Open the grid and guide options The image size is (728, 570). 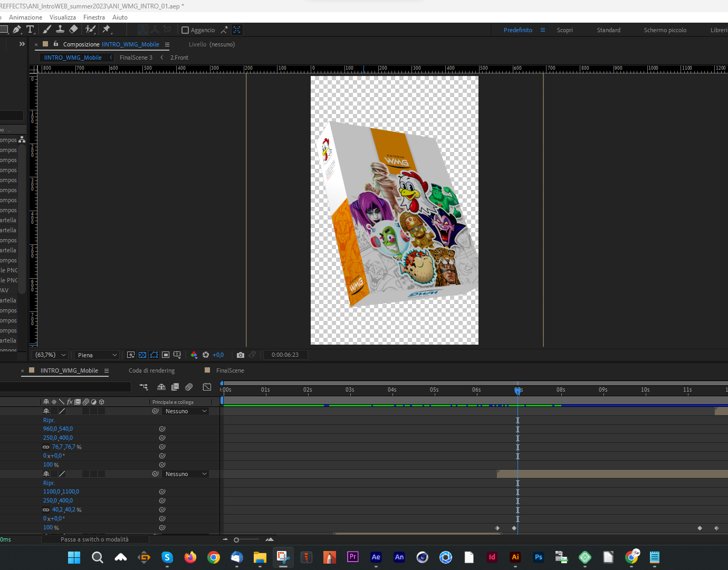click(177, 355)
